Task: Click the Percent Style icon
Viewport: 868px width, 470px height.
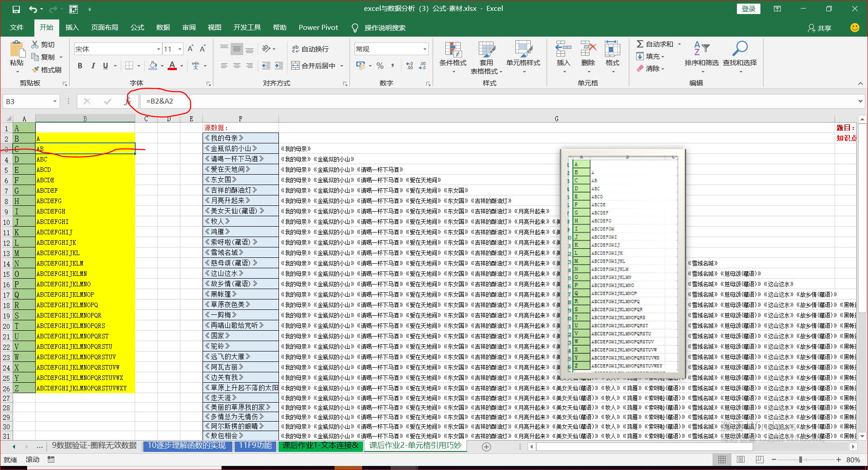Action: click(380, 66)
